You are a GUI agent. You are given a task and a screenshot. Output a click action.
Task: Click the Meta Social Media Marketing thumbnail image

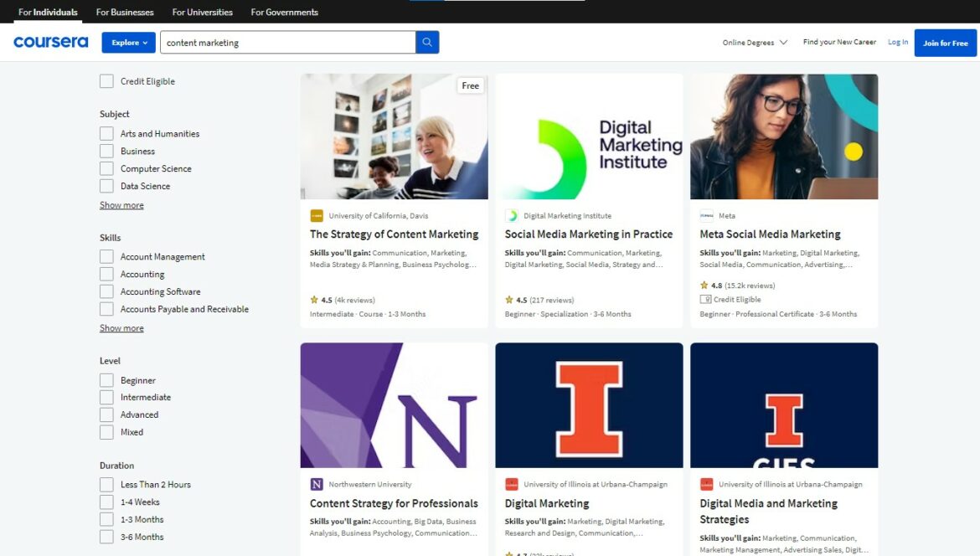784,136
